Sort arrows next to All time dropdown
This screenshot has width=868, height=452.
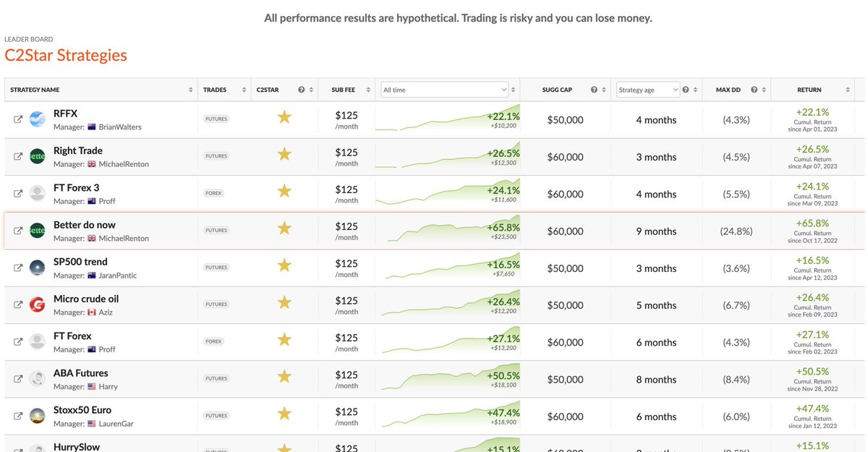tap(514, 90)
